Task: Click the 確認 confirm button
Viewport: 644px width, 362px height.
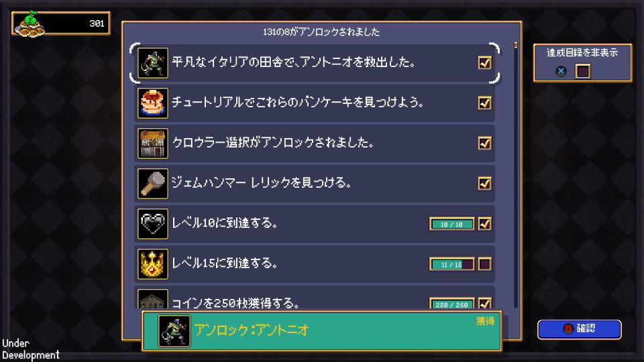Action: [x=579, y=329]
